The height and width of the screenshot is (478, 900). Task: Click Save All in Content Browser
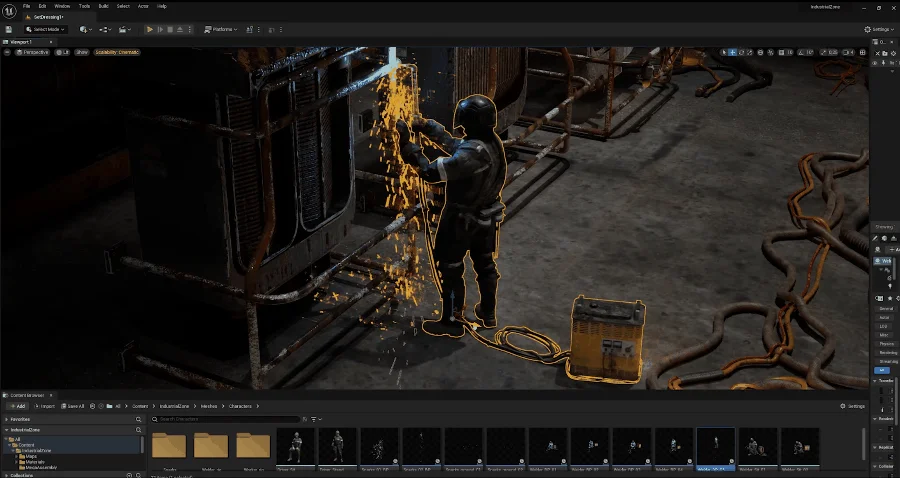coord(72,406)
